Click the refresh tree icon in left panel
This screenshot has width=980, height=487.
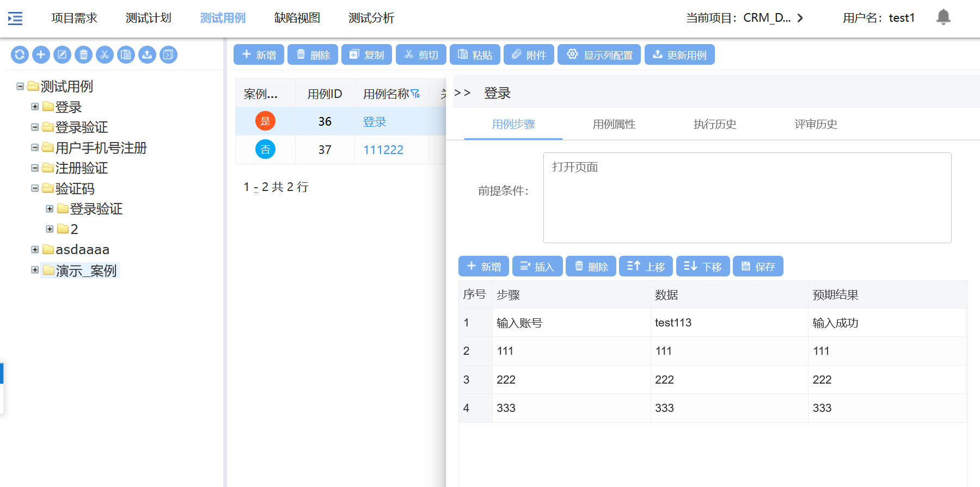pos(20,54)
